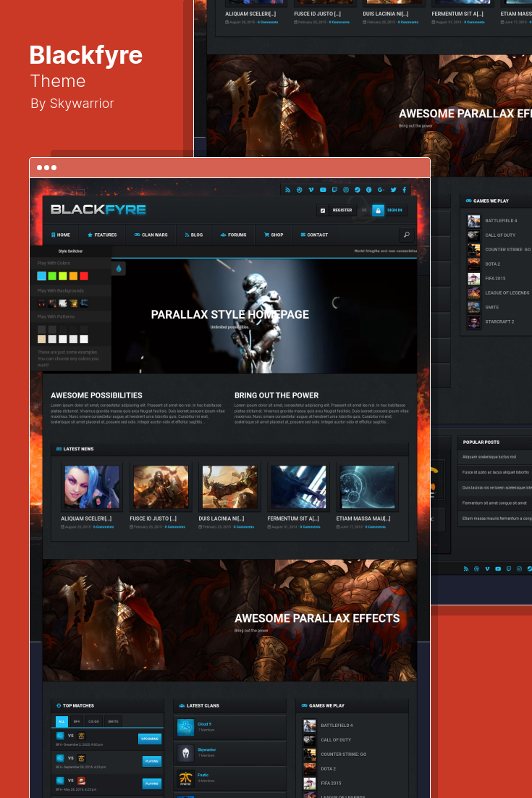Click Starcraft 2 in back window games list
The height and width of the screenshot is (798, 532).
pos(499,322)
